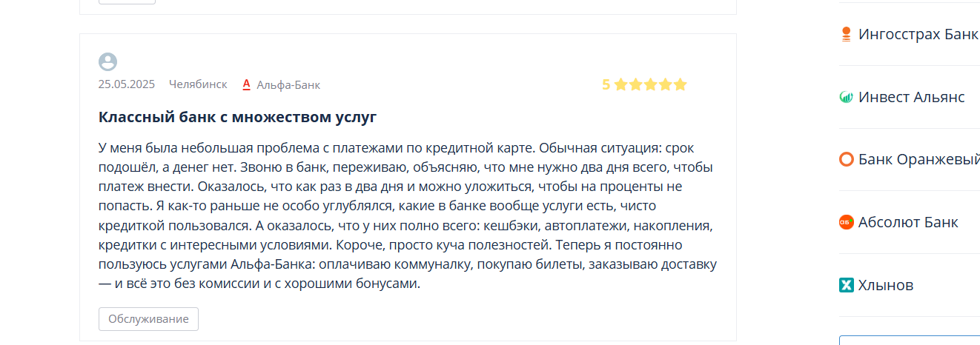Click the reviewer's gray avatar icon

(107, 62)
